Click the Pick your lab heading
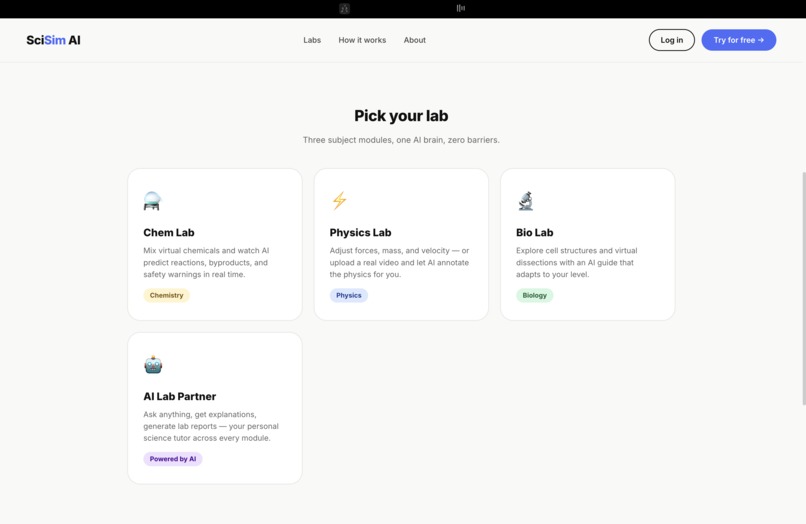The height and width of the screenshot is (524, 806). pyautogui.click(x=401, y=116)
